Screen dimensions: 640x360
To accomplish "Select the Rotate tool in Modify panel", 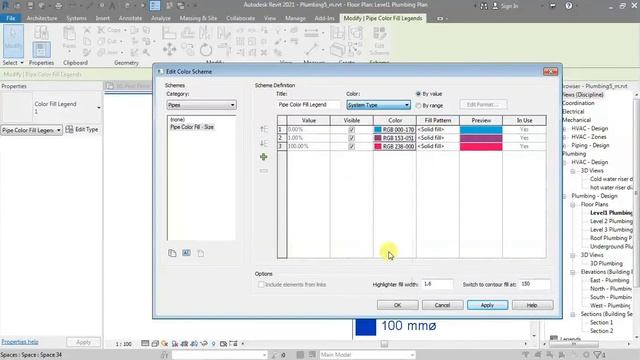I will [206, 50].
